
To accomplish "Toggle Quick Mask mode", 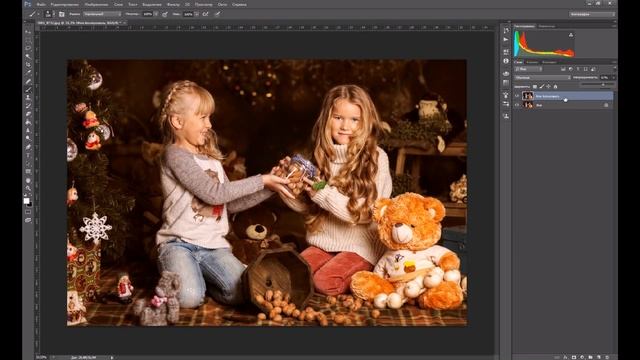I will [28, 211].
